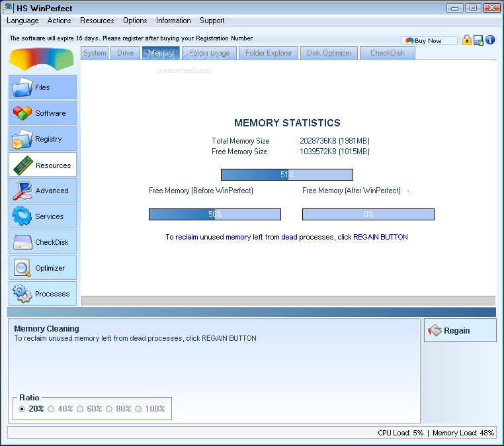The height and width of the screenshot is (446, 504).
Task: Click the gray progress strip under statistics
Action: (288, 300)
